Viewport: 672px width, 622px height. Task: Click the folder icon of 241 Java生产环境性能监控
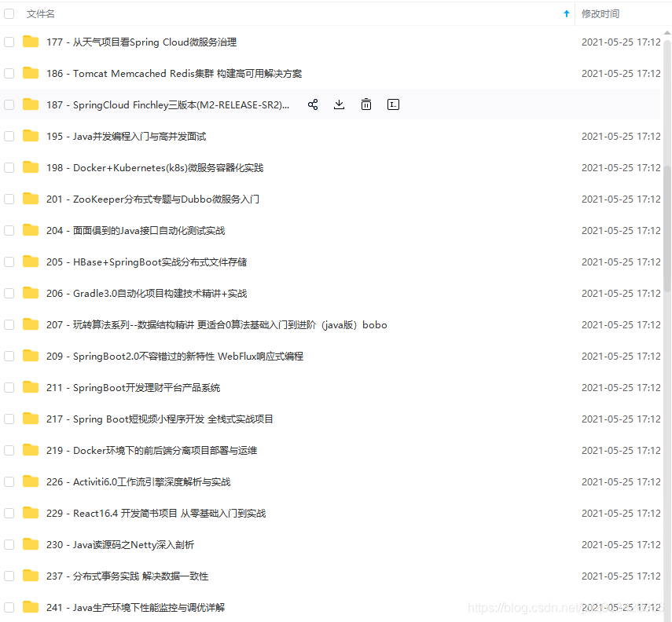point(30,607)
